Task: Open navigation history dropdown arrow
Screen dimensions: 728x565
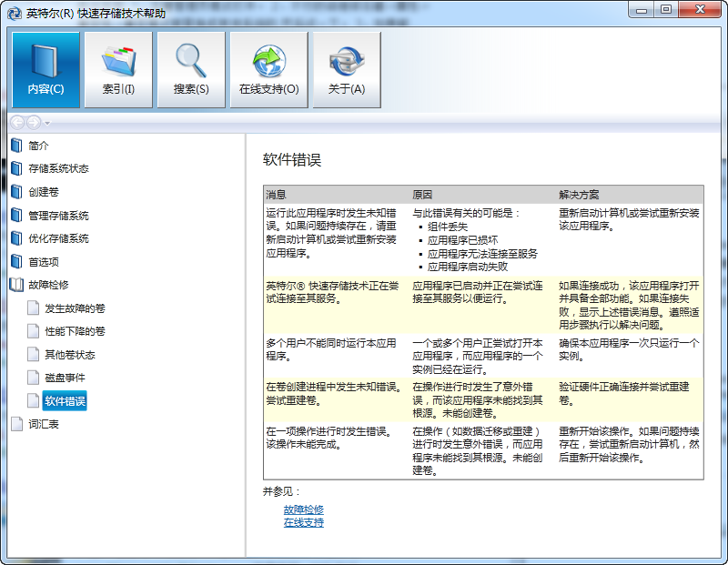Action: [47, 123]
